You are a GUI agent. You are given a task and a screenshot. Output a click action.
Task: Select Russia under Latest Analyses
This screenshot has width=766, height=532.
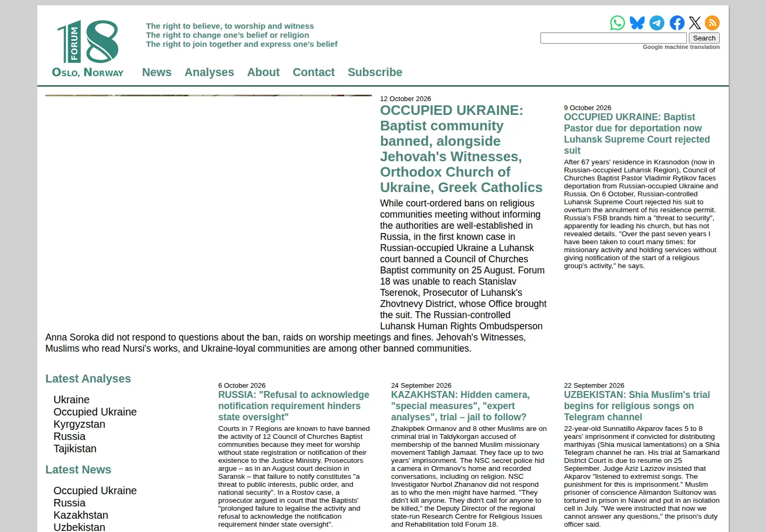pos(70,436)
